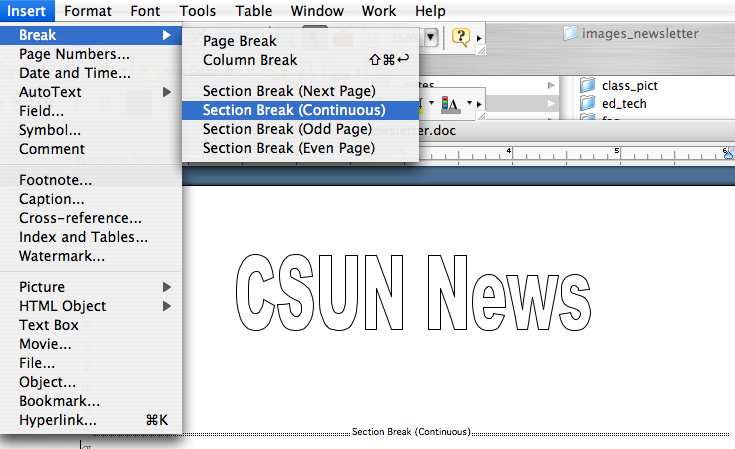Open the Window menu
The height and width of the screenshot is (449, 735).
317,11
